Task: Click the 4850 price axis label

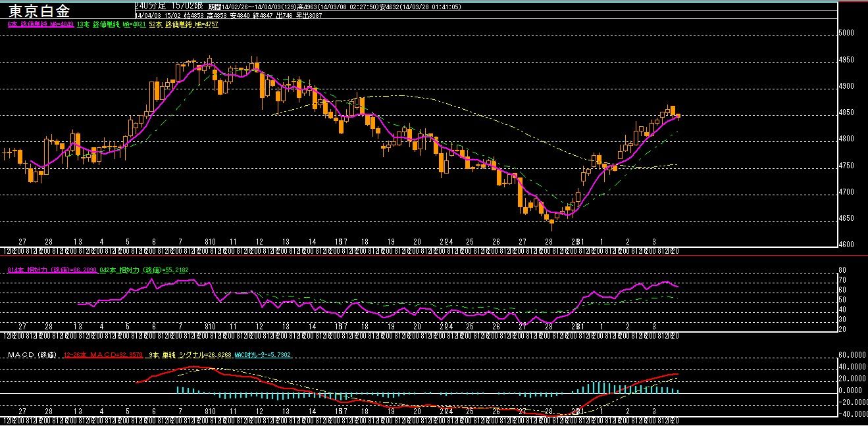Action: point(846,112)
